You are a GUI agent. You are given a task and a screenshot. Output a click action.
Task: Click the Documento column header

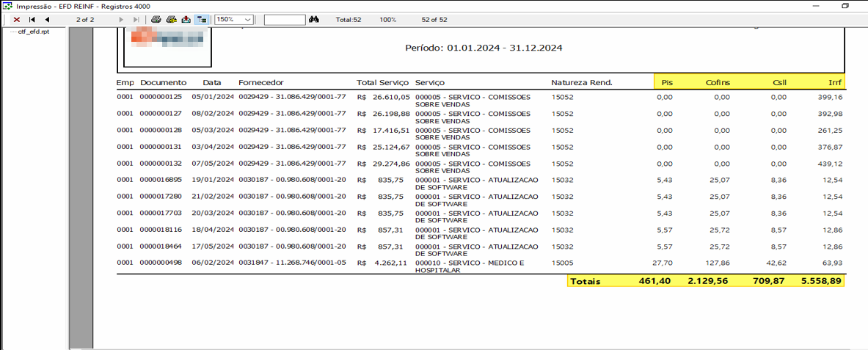164,82
